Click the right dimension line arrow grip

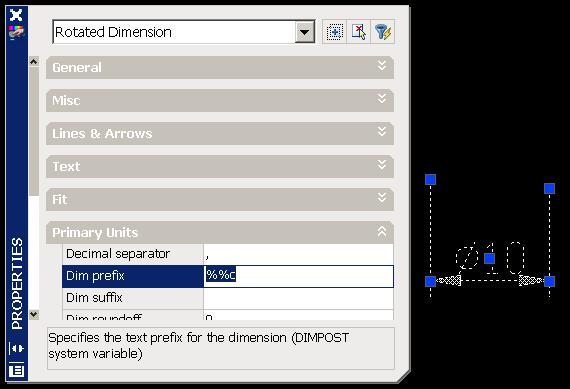[549, 281]
